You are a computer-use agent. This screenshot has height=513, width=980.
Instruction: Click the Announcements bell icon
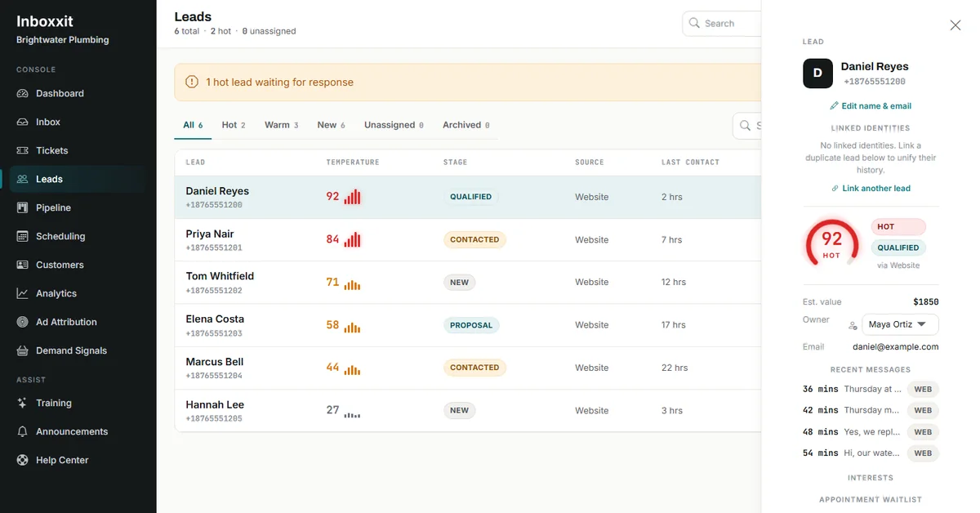point(23,431)
